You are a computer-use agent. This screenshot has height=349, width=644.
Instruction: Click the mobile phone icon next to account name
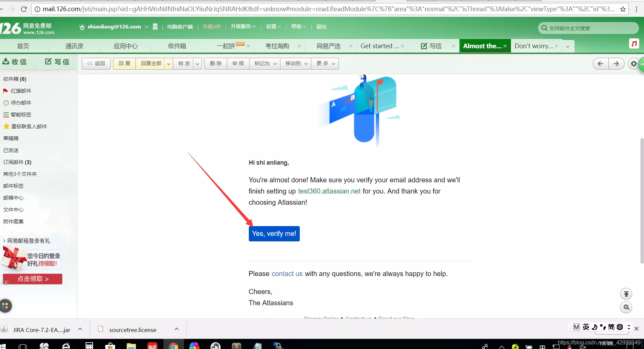click(x=155, y=26)
